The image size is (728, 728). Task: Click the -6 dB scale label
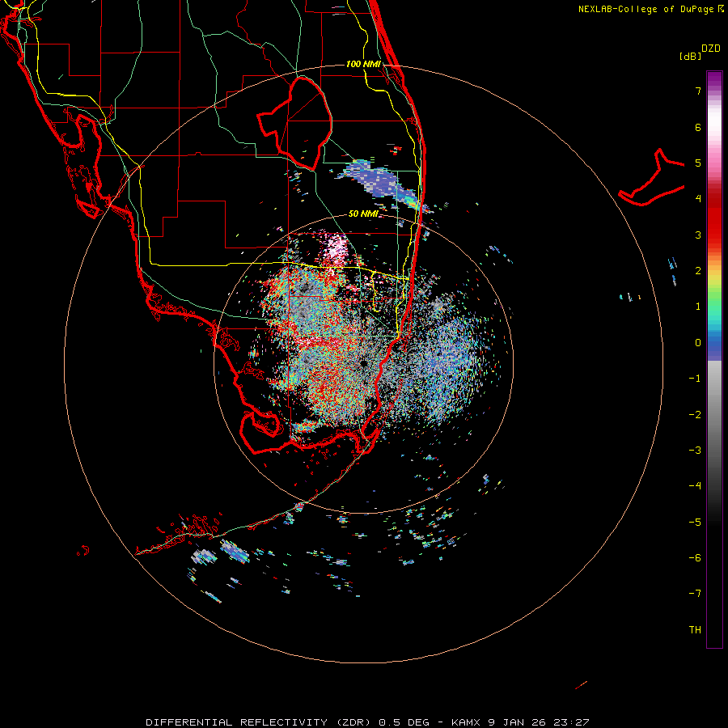click(695, 557)
